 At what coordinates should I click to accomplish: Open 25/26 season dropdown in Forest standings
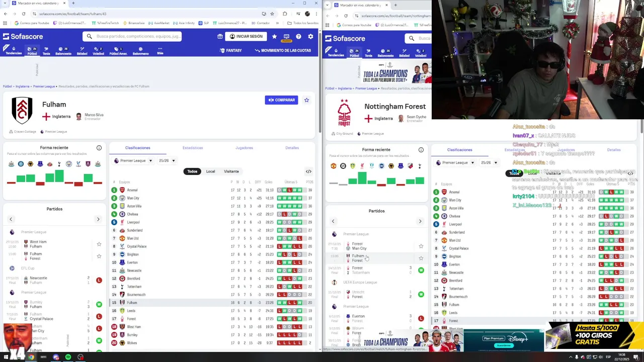489,163
